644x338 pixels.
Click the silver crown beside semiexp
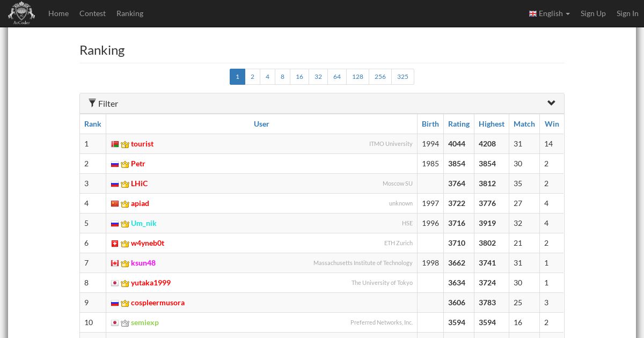pos(125,323)
